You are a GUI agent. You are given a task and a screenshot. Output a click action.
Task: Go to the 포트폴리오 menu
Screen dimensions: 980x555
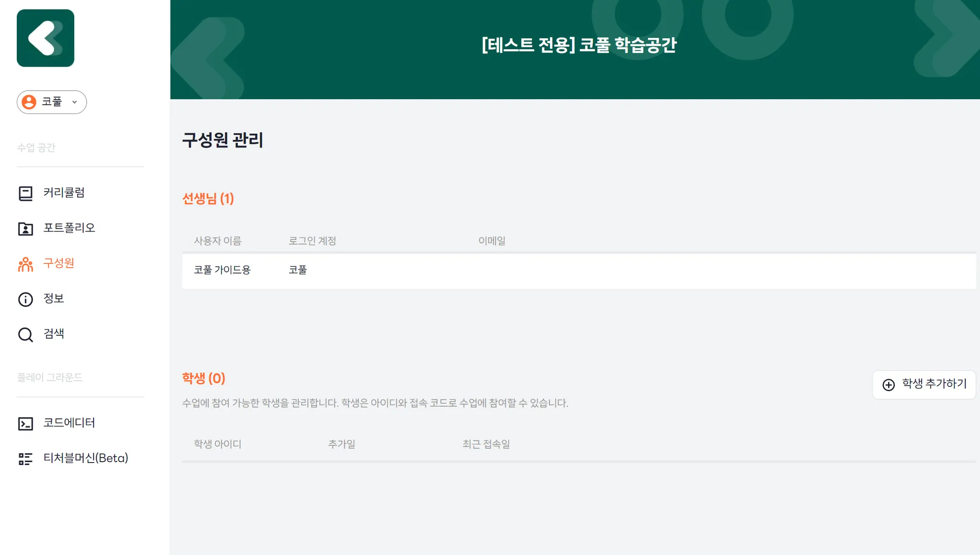pos(69,228)
